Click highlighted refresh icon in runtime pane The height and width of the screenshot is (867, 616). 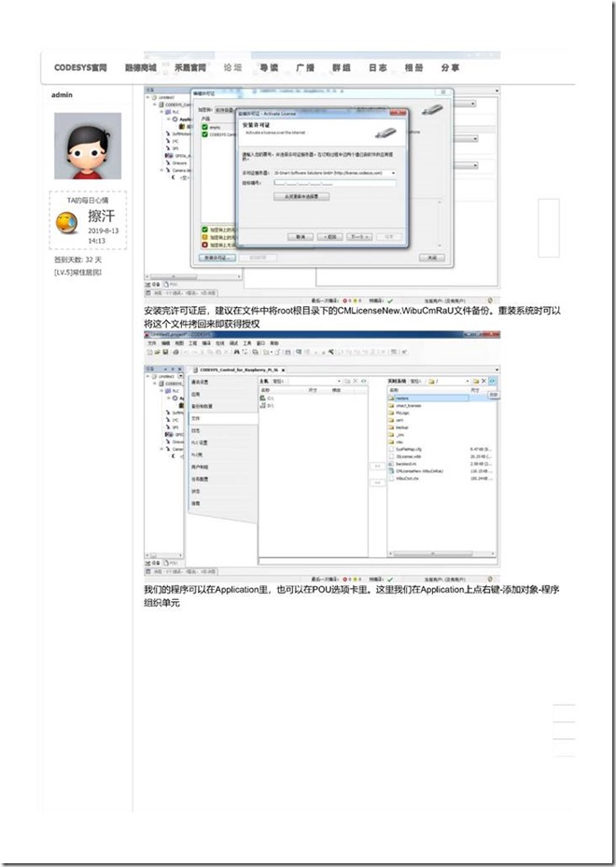point(493,381)
